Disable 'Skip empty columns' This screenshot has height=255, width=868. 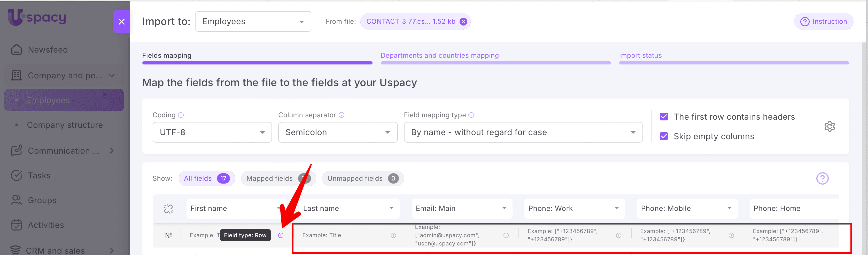click(664, 136)
